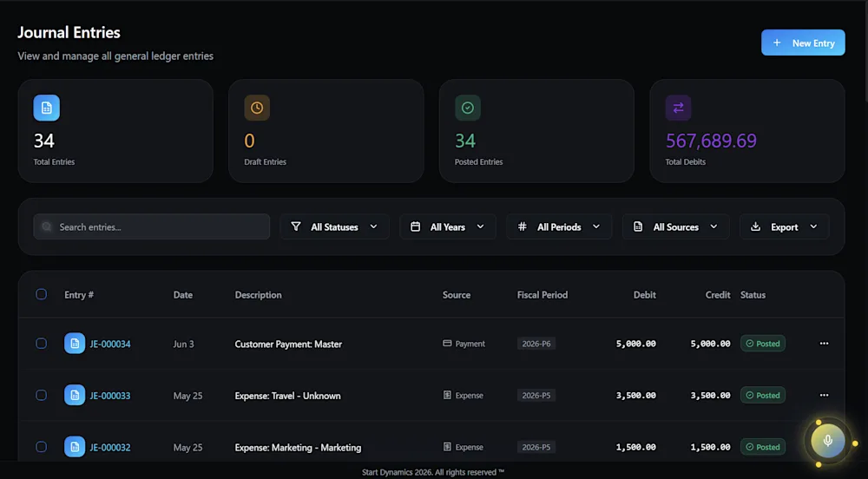This screenshot has width=868, height=479.
Task: Click the New Entry button
Action: click(x=803, y=43)
